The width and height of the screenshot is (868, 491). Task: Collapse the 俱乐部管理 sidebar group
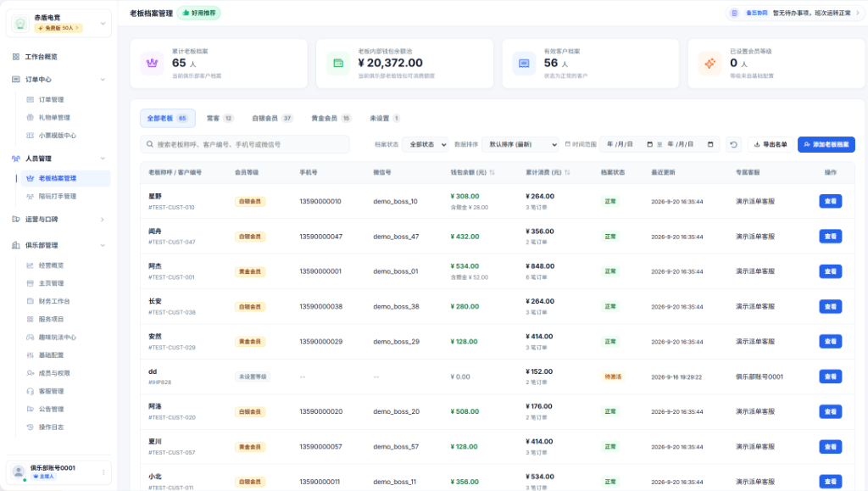(x=103, y=245)
